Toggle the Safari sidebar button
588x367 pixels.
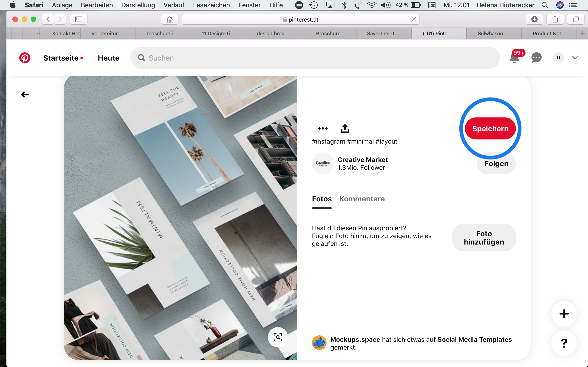pyautogui.click(x=79, y=19)
